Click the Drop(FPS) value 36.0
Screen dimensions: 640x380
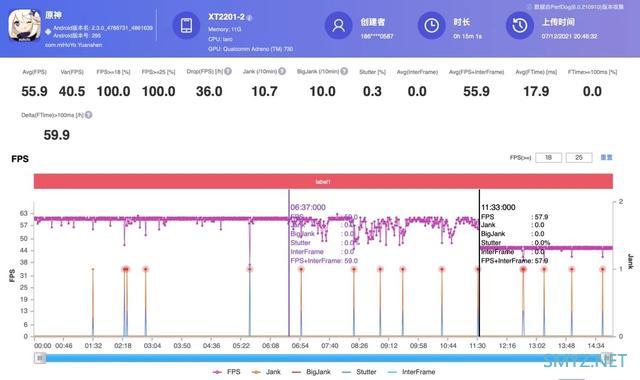[x=209, y=91]
